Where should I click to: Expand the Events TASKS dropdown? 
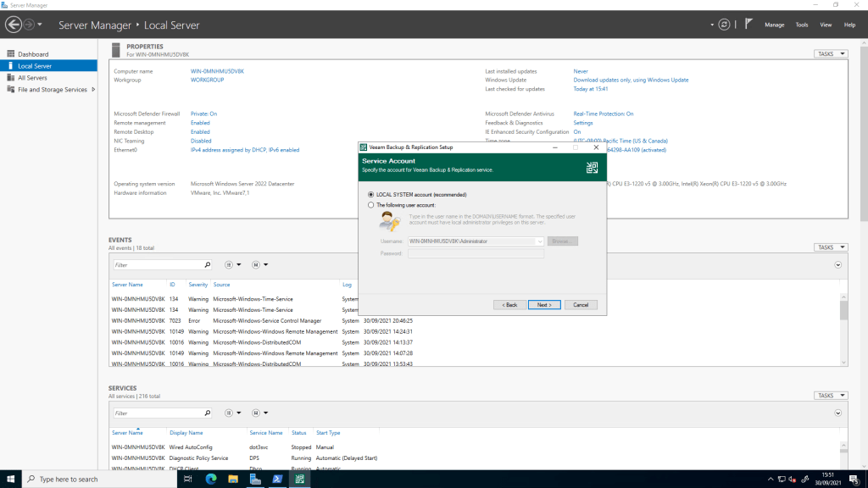click(x=831, y=247)
